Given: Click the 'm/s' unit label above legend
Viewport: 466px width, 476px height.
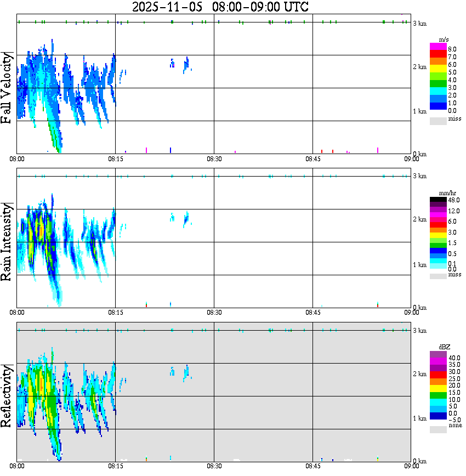Looking at the screenshot, I should (444, 39).
